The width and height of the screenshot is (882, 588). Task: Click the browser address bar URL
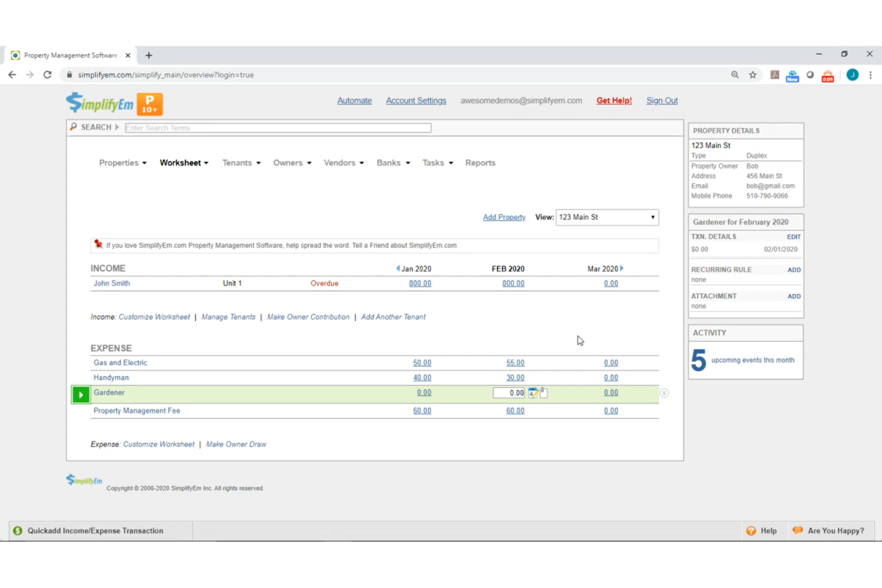[166, 75]
